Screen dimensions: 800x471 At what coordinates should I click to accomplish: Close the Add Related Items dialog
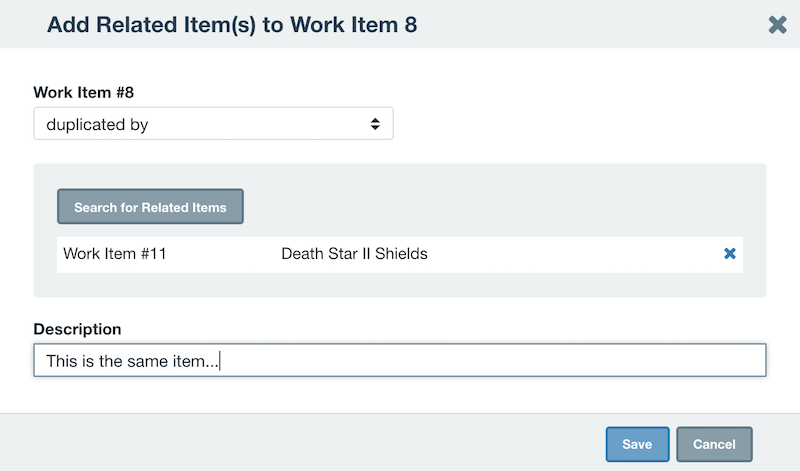point(777,24)
